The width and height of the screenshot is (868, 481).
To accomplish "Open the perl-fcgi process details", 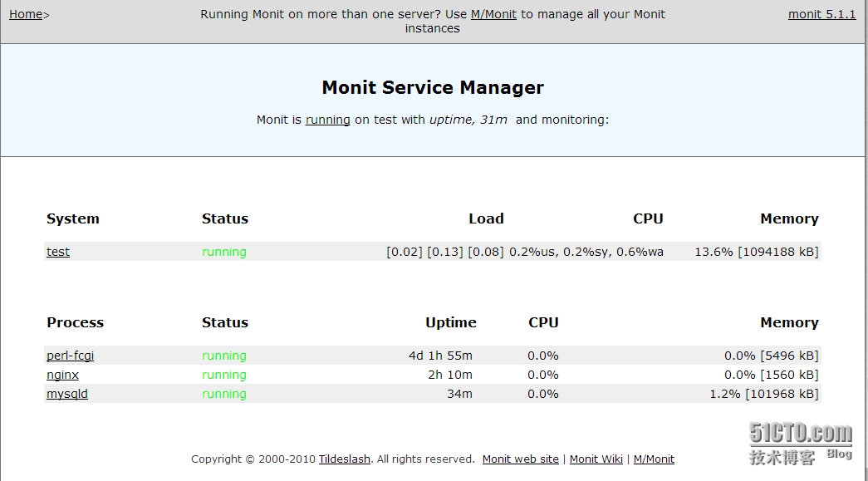I will click(71, 356).
